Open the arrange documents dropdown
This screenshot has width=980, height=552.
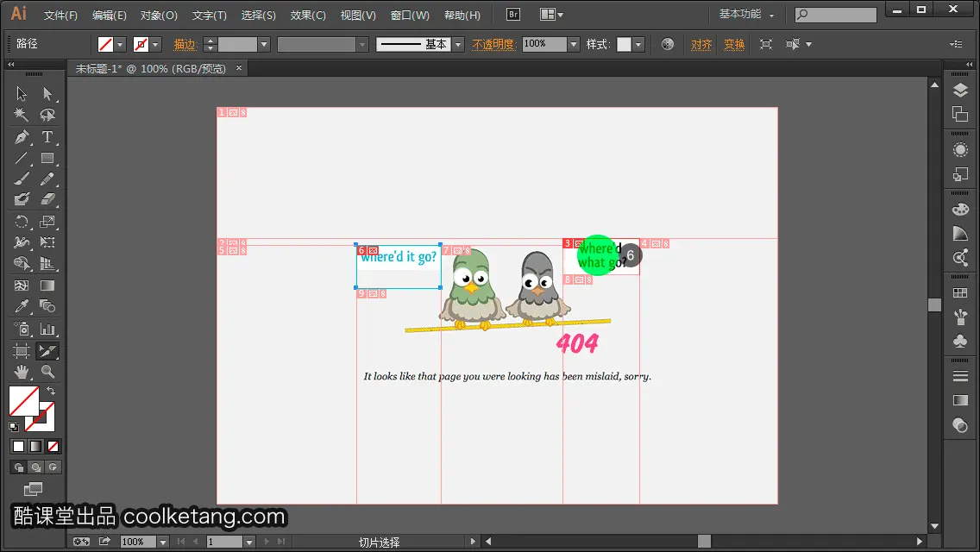pyautogui.click(x=551, y=15)
